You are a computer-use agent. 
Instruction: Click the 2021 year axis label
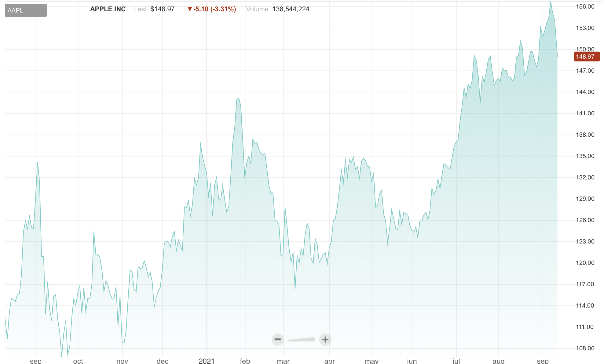(x=207, y=361)
